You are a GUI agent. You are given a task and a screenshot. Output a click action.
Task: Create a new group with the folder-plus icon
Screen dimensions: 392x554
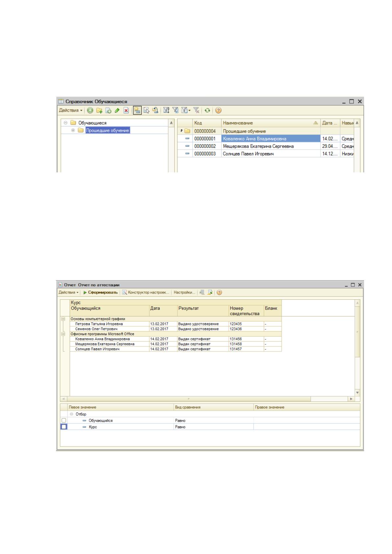pyautogui.click(x=99, y=111)
